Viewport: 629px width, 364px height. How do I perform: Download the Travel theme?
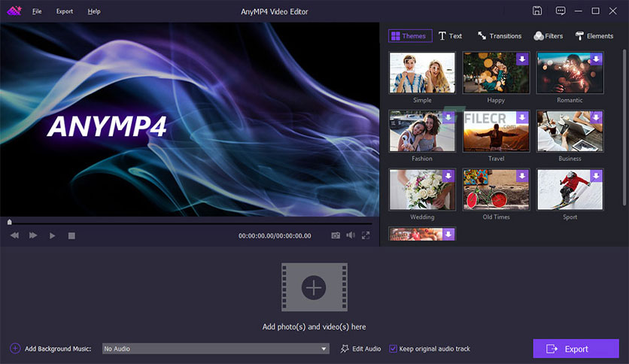click(522, 117)
